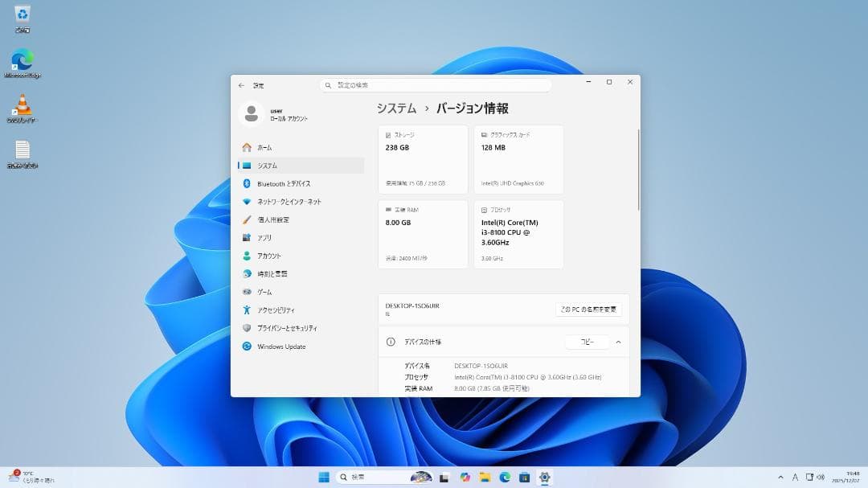Image resolution: width=868 pixels, height=488 pixels.
Task: Select the 実装 RAM card
Action: click(422, 233)
